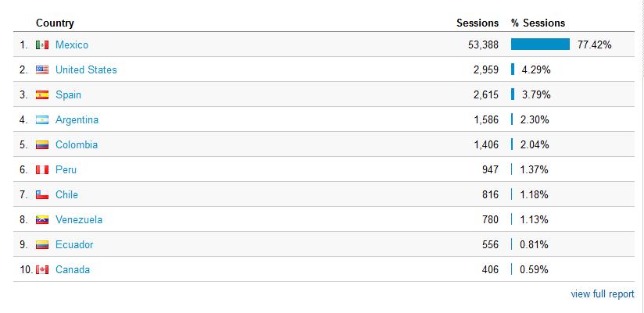Image resolution: width=644 pixels, height=313 pixels.
Task: Click the Spain flag icon
Action: coord(42,94)
